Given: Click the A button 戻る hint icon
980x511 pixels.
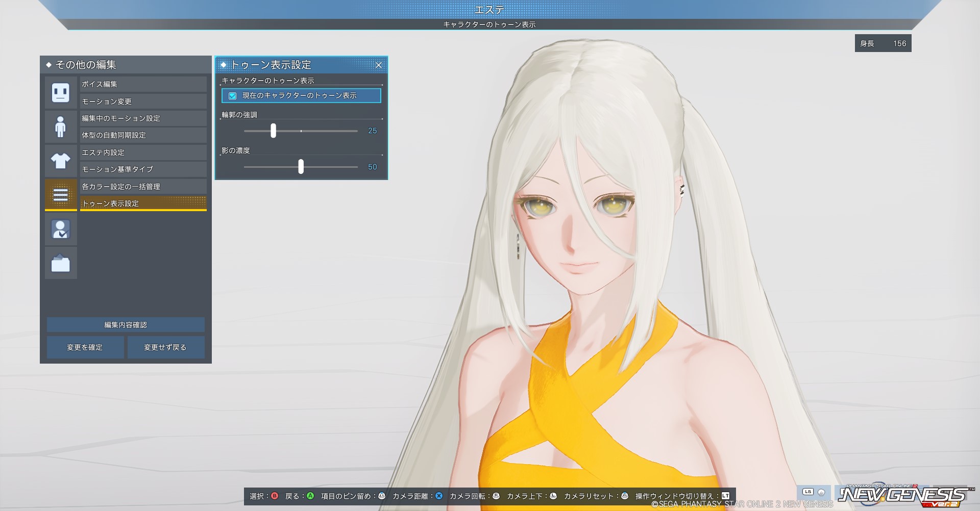Looking at the screenshot, I should (x=310, y=496).
